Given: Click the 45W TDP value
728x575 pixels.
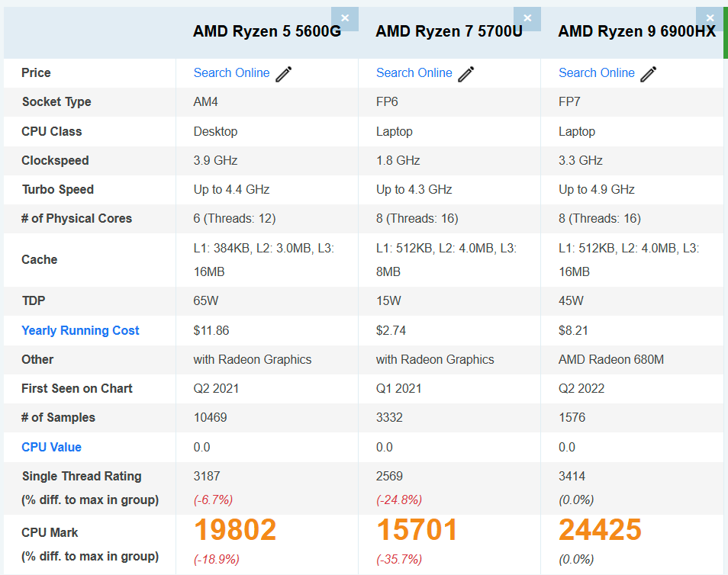Looking at the screenshot, I should pos(571,300).
